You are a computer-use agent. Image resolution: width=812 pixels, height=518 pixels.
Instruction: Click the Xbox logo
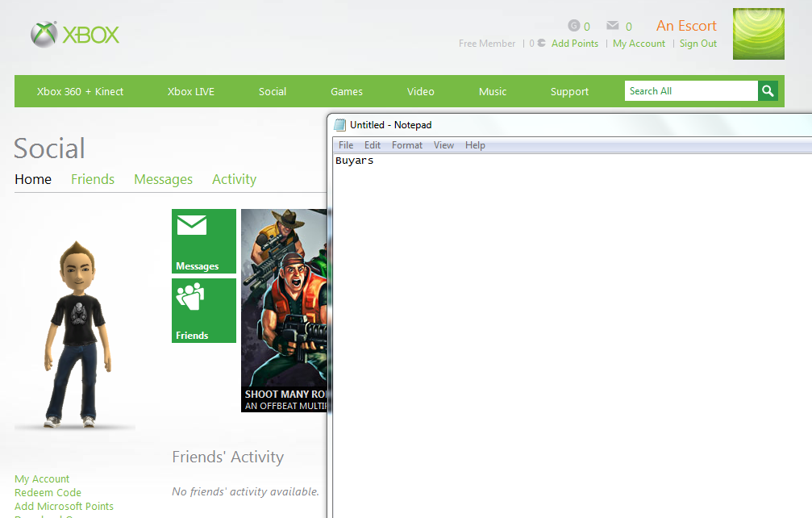[75, 34]
